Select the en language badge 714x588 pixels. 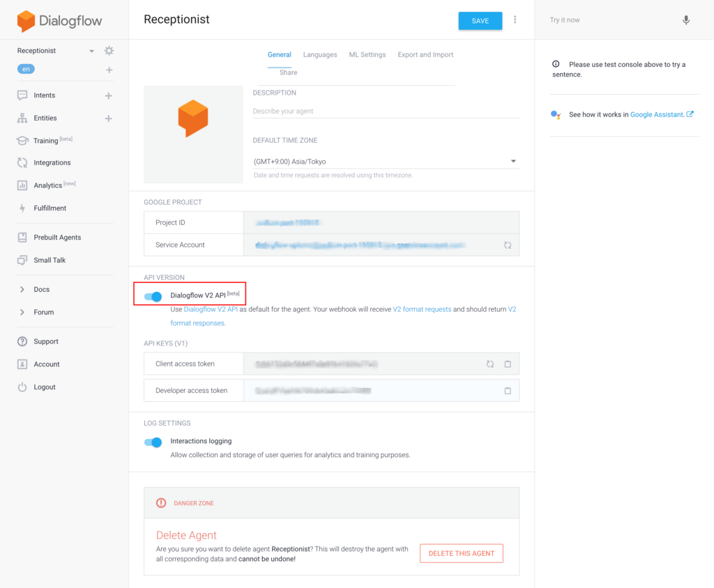click(26, 69)
